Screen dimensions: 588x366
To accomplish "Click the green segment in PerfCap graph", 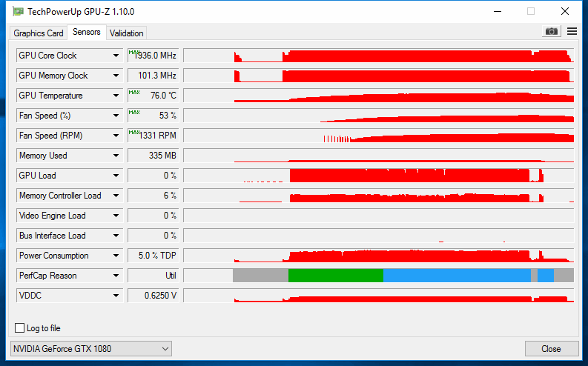I will point(336,276).
